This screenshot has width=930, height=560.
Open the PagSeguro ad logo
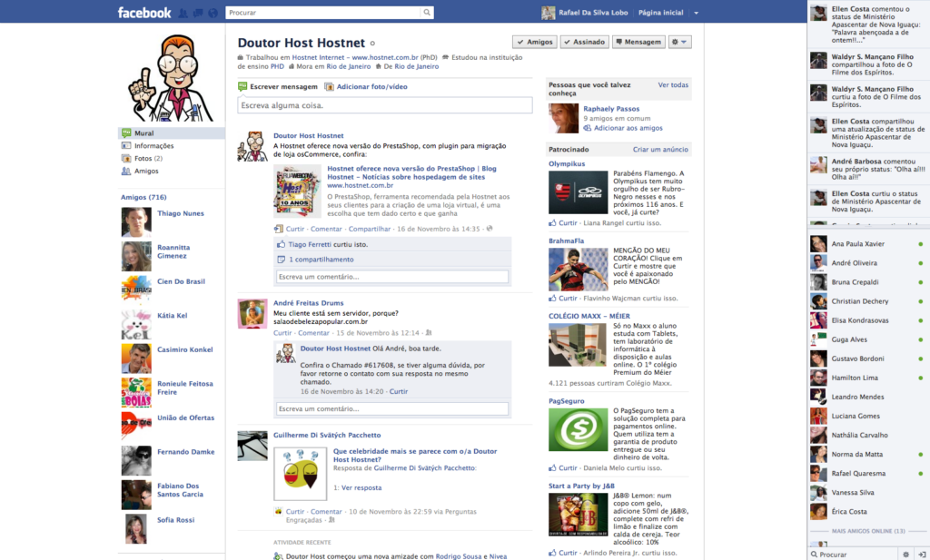point(579,429)
